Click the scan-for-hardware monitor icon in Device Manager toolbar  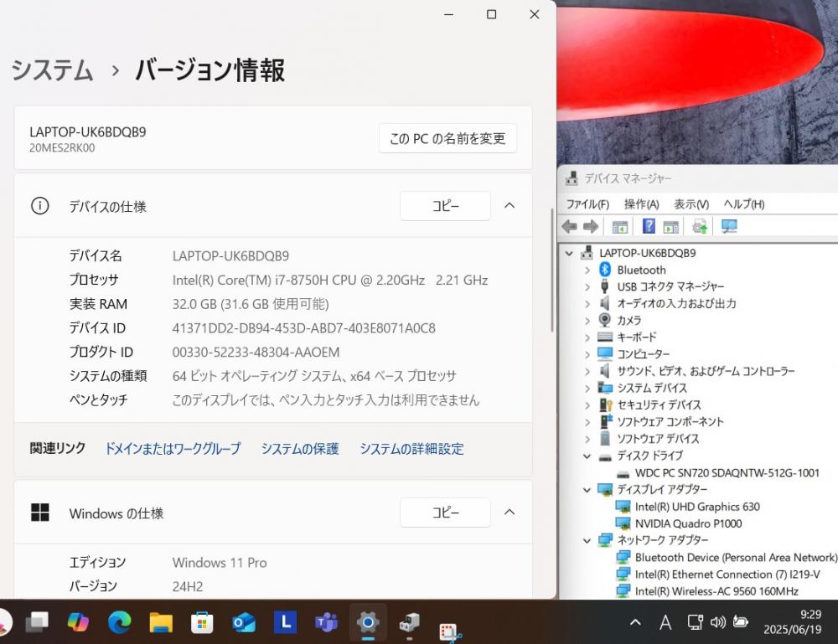pos(729,226)
